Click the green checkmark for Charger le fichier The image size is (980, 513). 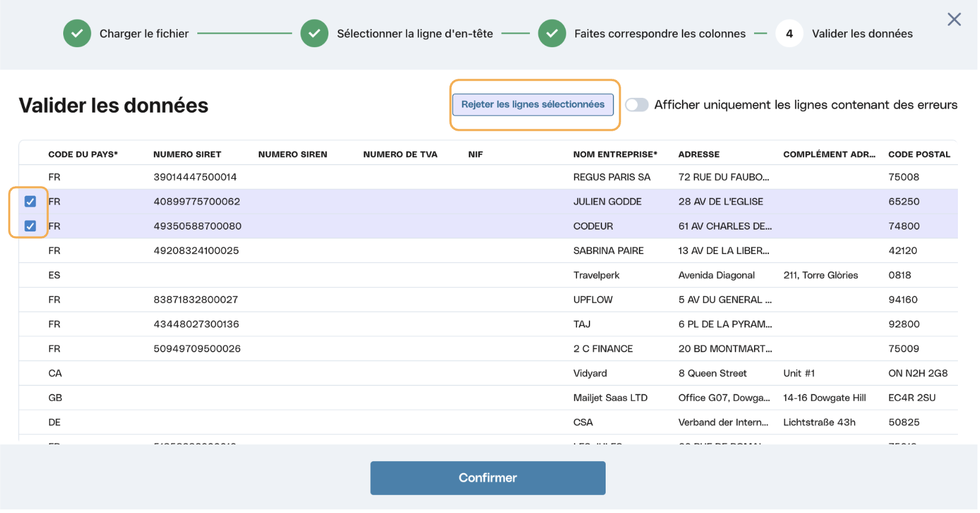77,33
